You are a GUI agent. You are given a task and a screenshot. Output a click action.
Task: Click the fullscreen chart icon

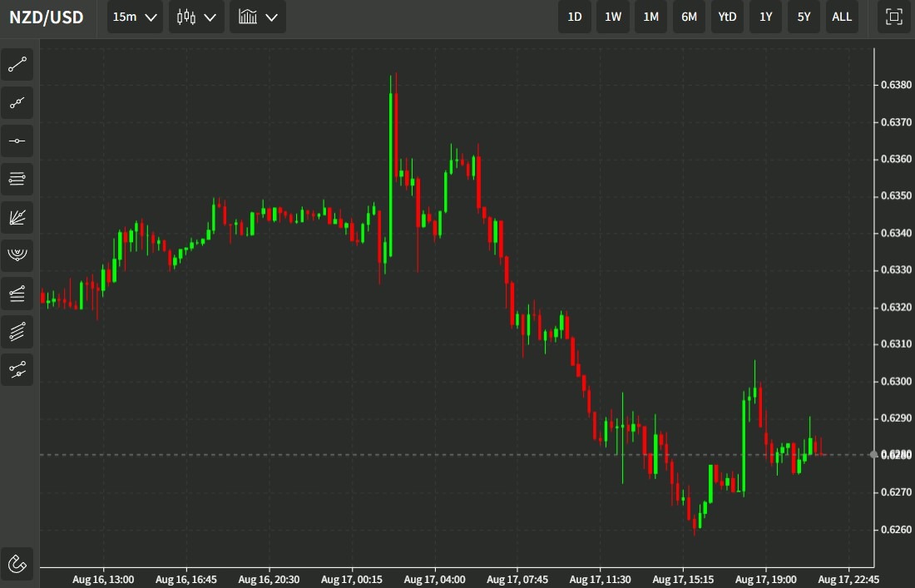coord(893,16)
